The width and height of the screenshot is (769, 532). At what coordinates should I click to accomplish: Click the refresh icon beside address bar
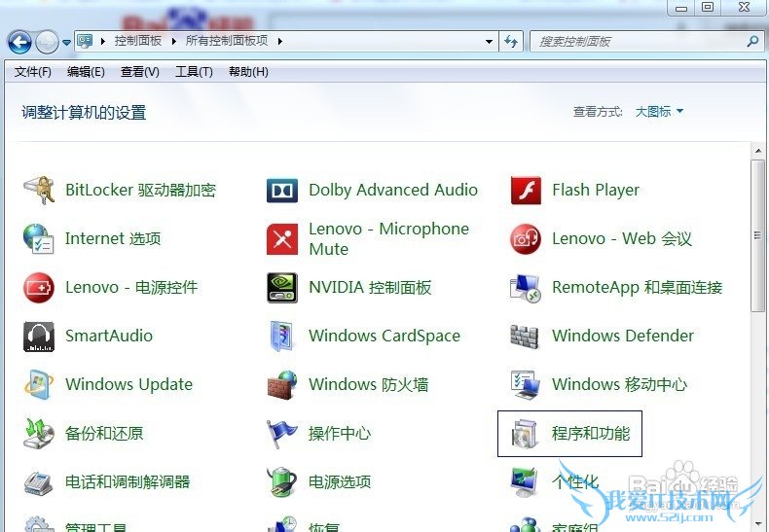pyautogui.click(x=511, y=42)
